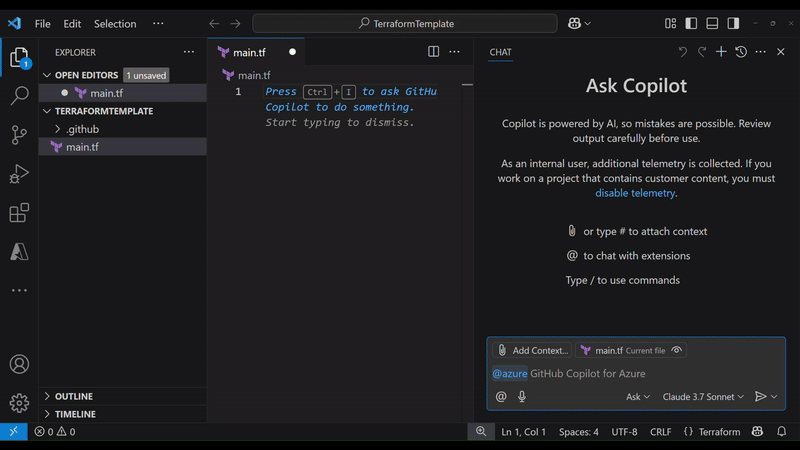Go forward in navigation history
Viewport: 800px width, 450px height.
235,23
